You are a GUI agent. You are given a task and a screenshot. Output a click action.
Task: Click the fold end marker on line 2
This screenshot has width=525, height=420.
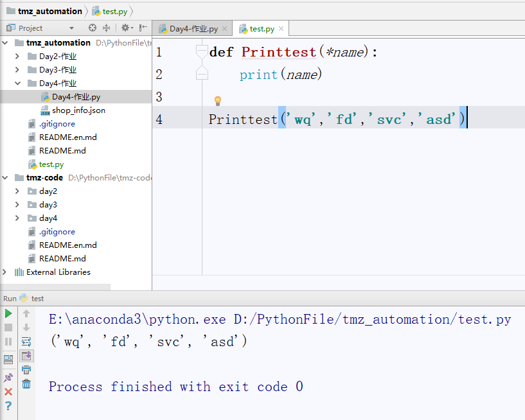pos(202,73)
